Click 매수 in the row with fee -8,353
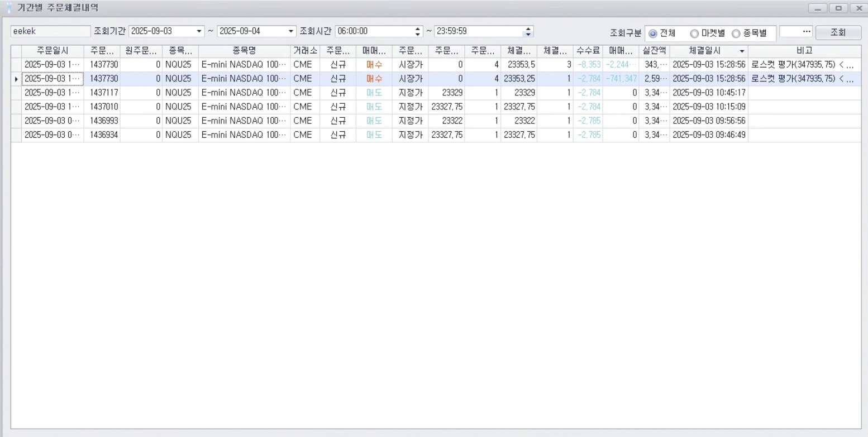Screen dimensions: 868x437 tap(374, 65)
